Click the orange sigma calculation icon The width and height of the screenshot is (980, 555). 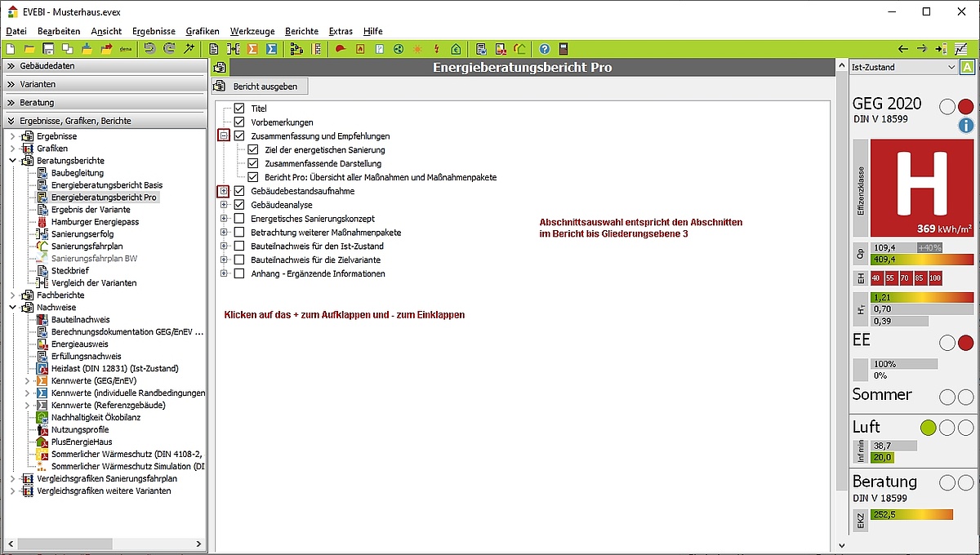click(x=252, y=49)
